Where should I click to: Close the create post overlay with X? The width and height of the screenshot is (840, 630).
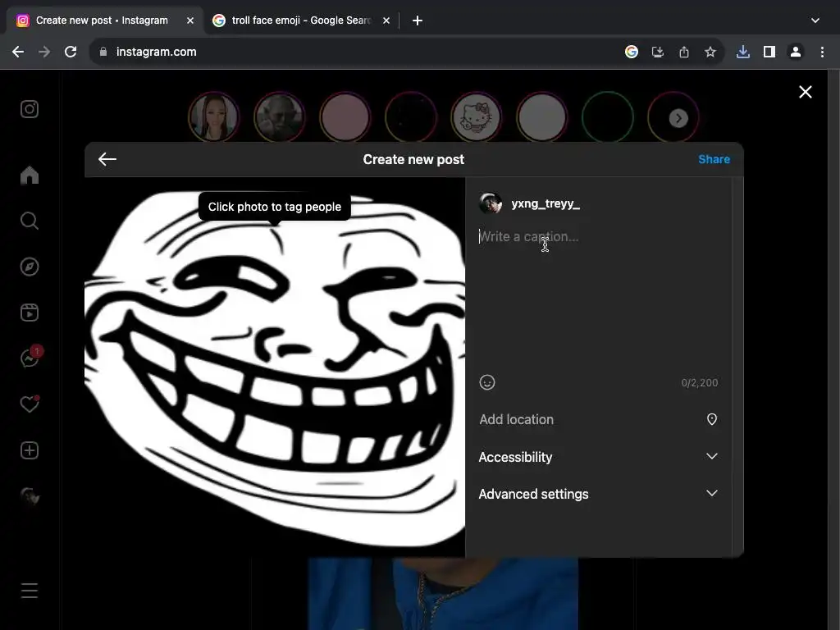point(806,92)
